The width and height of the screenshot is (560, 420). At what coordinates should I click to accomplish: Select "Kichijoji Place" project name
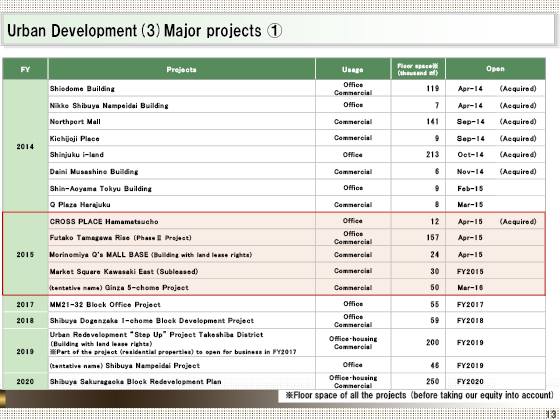75,138
